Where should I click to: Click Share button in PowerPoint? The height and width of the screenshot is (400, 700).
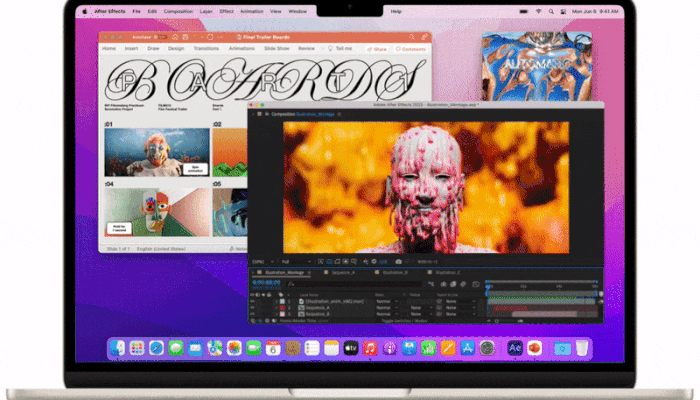coord(377,49)
